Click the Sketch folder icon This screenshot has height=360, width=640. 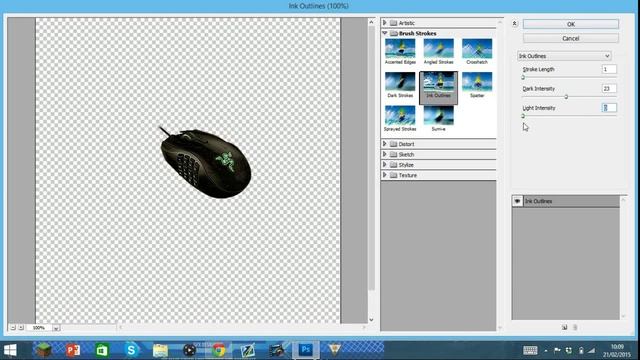[x=393, y=154]
